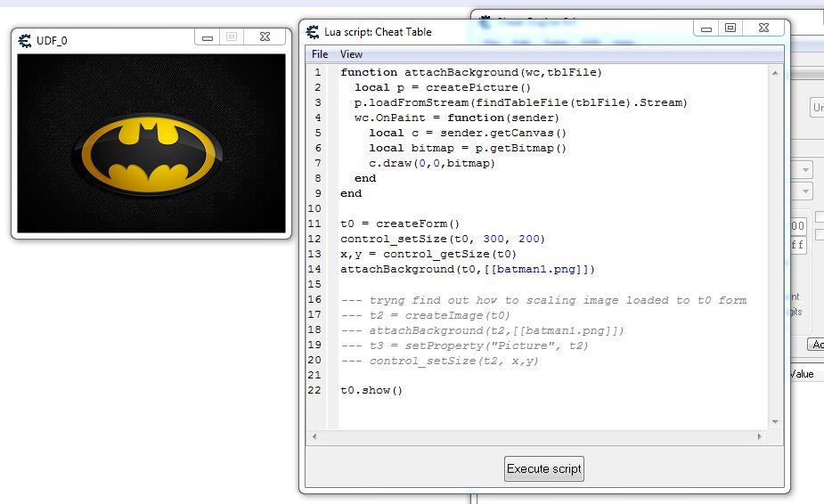Click the Cheat Engine icon in UDF_0 title bar
This screenshot has height=504, width=824.
[25, 39]
